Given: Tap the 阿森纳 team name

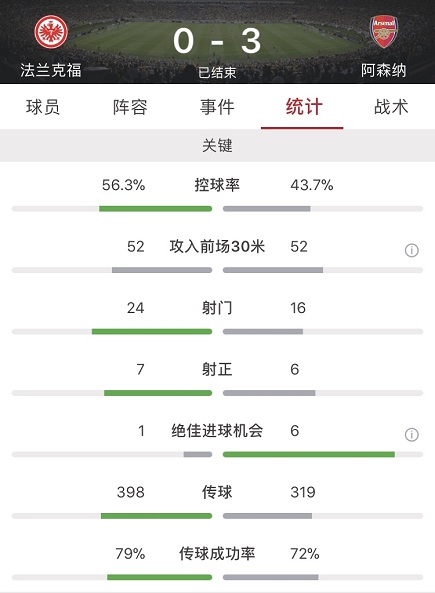Looking at the screenshot, I should (x=384, y=70).
